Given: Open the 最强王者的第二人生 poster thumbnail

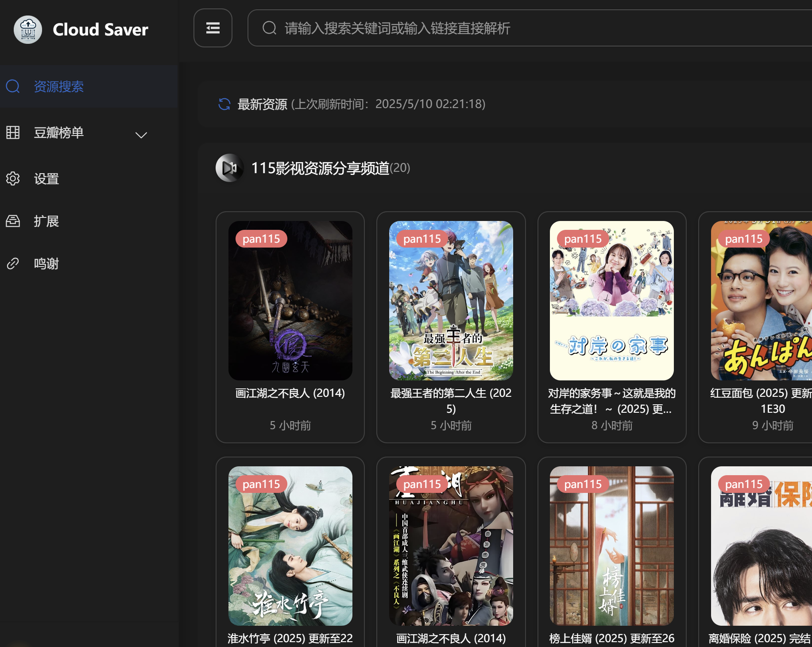Looking at the screenshot, I should 451,301.
